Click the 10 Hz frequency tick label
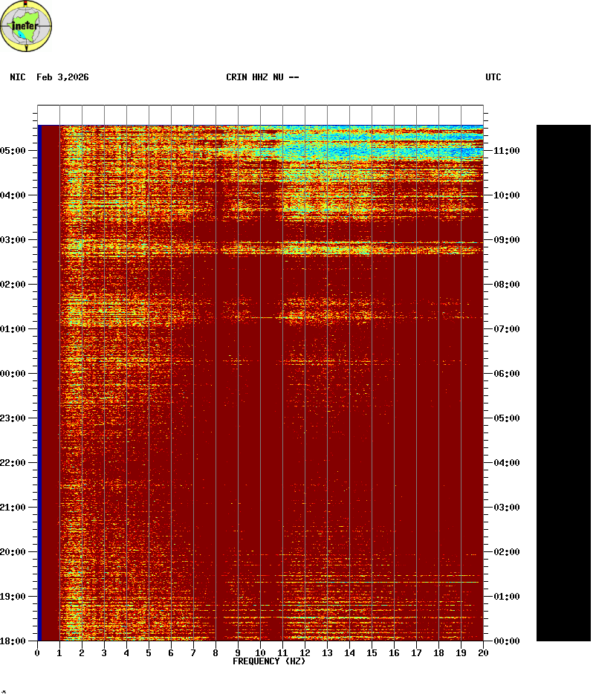Image resolution: width=596 pixels, height=700 pixels. pyautogui.click(x=260, y=653)
